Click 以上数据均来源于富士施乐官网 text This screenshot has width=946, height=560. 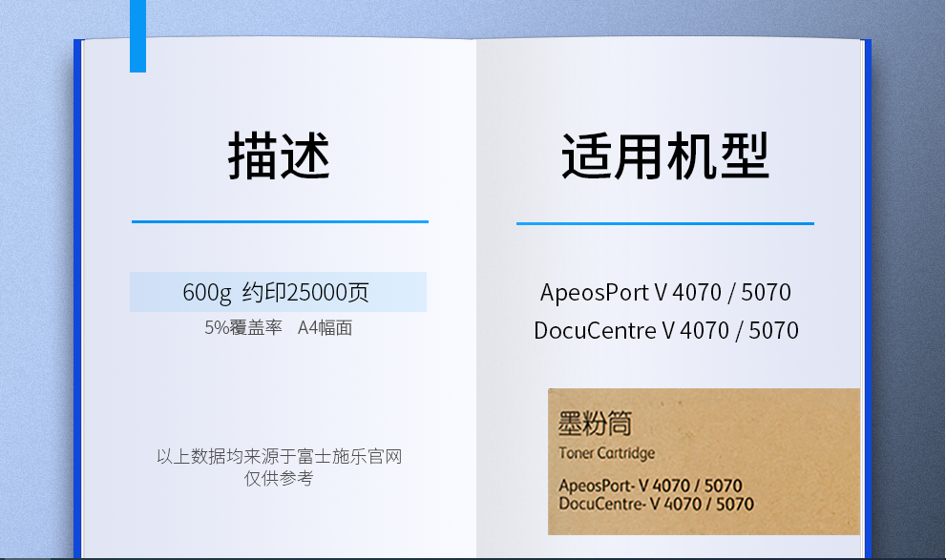(280, 456)
